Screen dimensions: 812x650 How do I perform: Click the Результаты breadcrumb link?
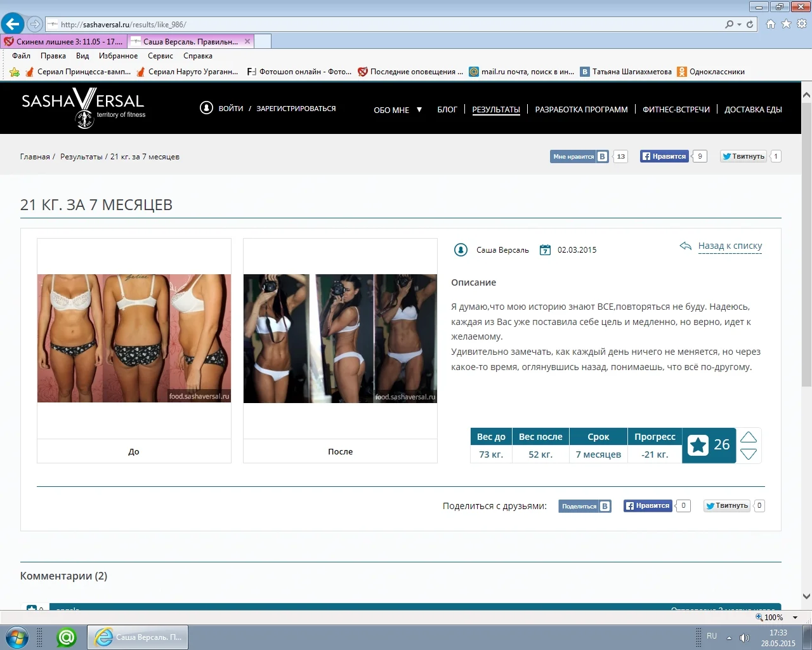(81, 157)
